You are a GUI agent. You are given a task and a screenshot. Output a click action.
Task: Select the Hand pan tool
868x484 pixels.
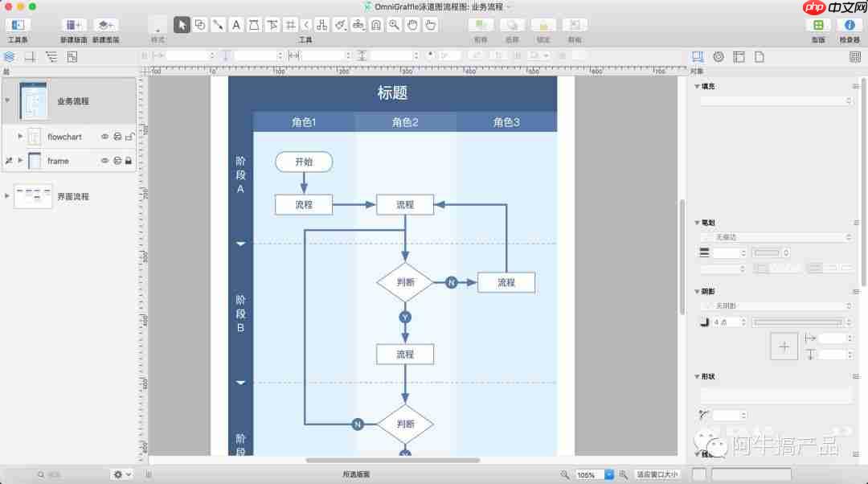(412, 25)
